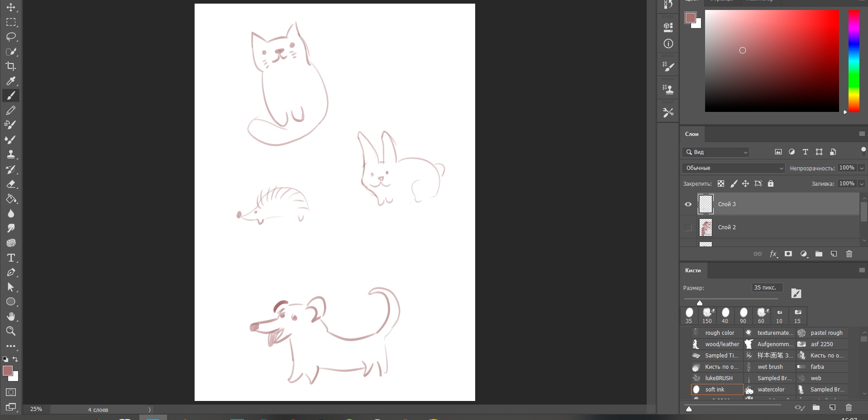Delete layer with trash icon in Layers panel
Image resolution: width=868 pixels, height=420 pixels.
pos(849,254)
